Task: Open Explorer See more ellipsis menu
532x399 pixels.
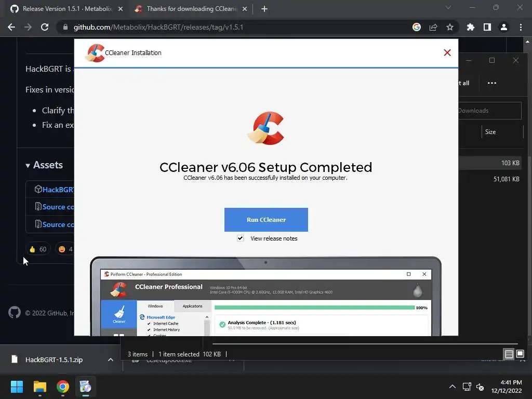Action: point(491,83)
